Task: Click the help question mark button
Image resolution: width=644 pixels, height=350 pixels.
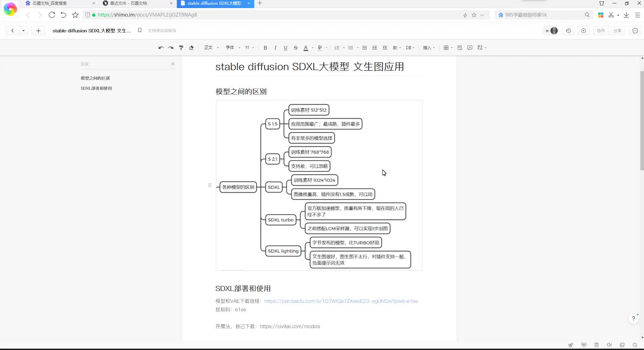Action: click(634, 319)
